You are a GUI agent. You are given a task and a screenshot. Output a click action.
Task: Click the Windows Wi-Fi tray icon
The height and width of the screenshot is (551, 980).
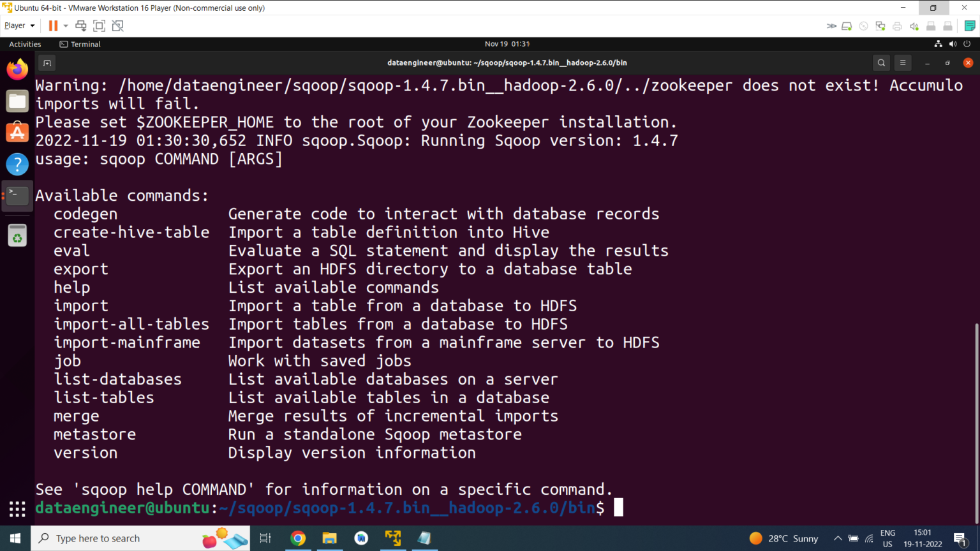pyautogui.click(x=869, y=539)
